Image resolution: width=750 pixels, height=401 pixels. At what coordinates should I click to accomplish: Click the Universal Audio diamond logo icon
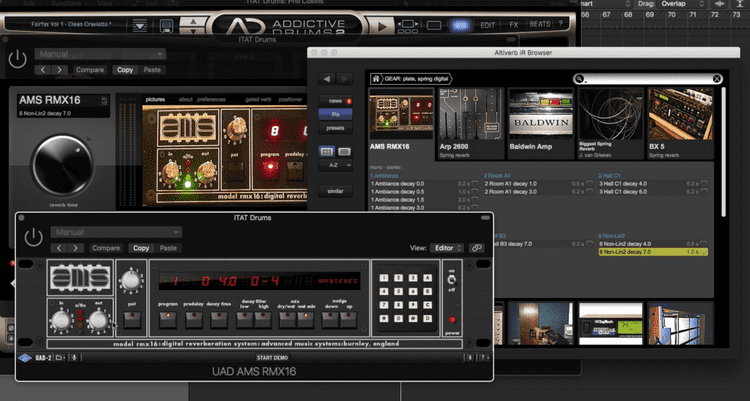click(25, 358)
